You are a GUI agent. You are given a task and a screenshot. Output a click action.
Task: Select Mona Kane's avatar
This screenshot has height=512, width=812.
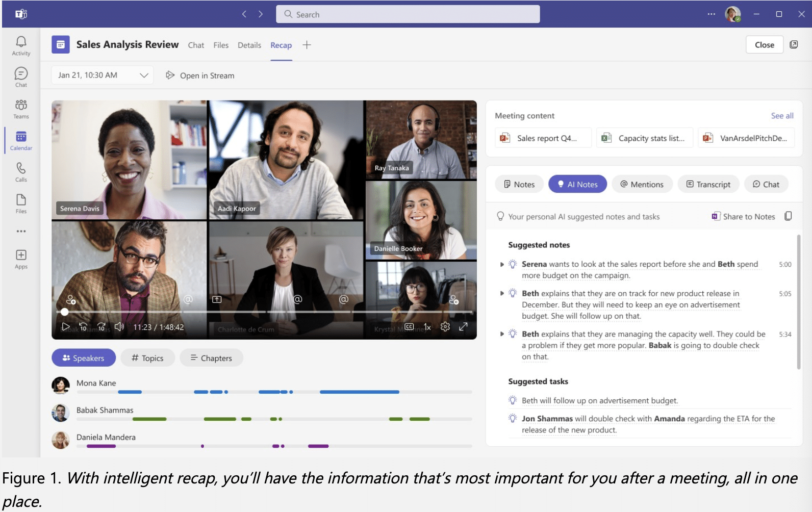click(61, 386)
